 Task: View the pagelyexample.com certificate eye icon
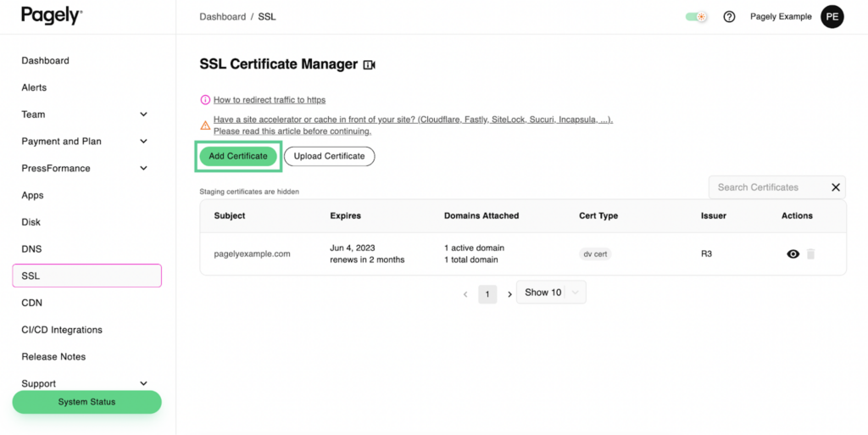(x=793, y=254)
